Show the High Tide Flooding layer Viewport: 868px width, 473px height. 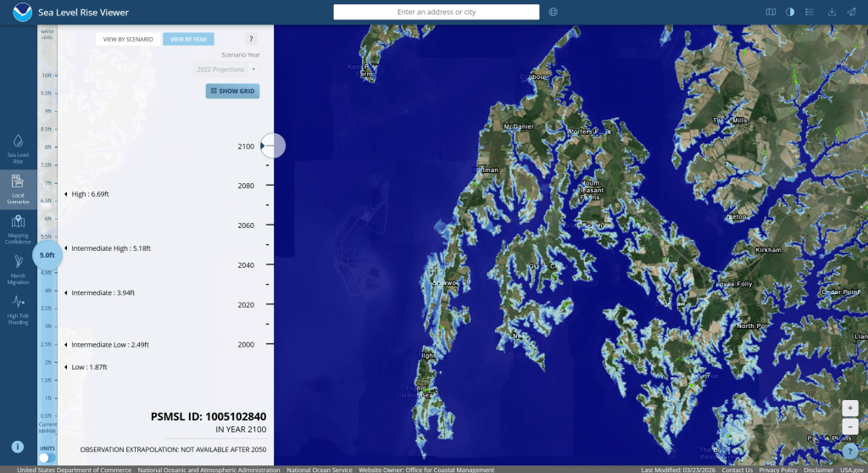point(18,306)
